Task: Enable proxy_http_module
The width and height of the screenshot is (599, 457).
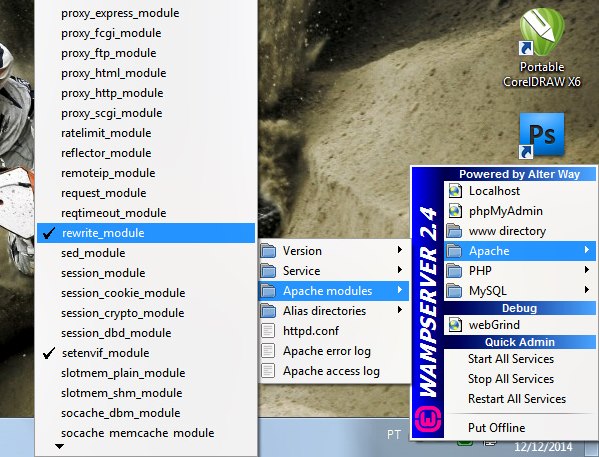Action: click(x=146, y=93)
